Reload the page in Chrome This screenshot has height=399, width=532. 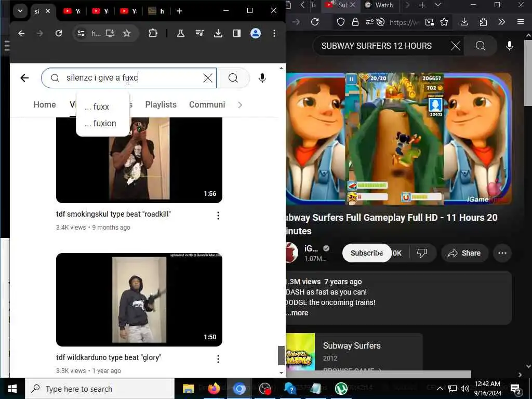[59, 33]
